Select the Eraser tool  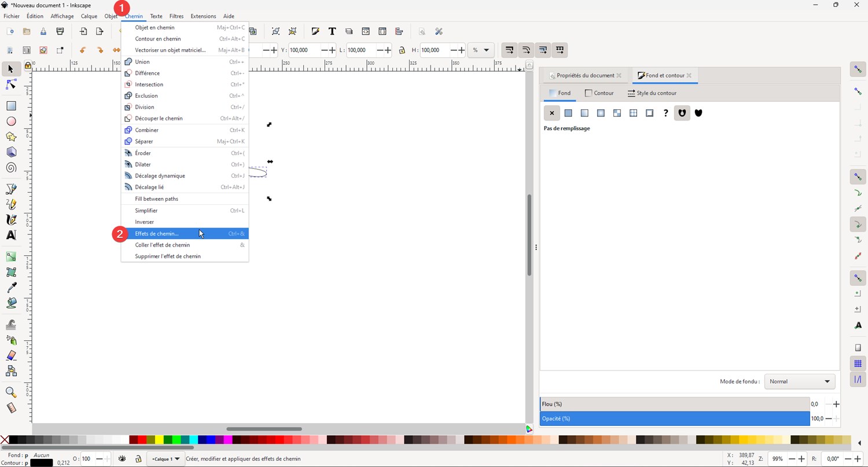coord(10,355)
